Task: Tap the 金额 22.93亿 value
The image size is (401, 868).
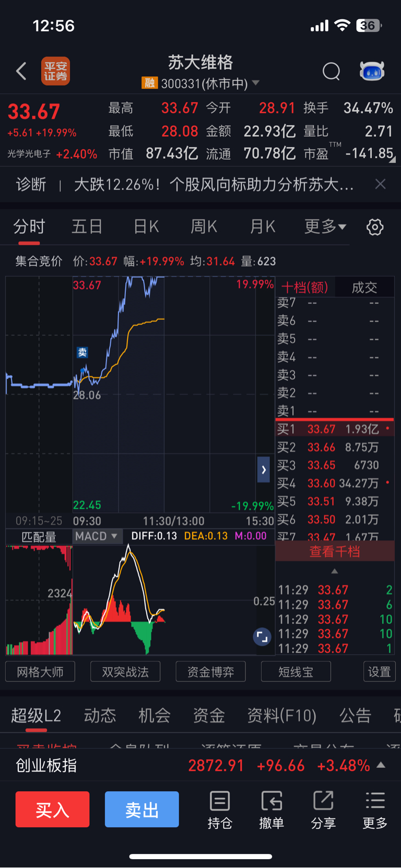Action: tap(269, 131)
